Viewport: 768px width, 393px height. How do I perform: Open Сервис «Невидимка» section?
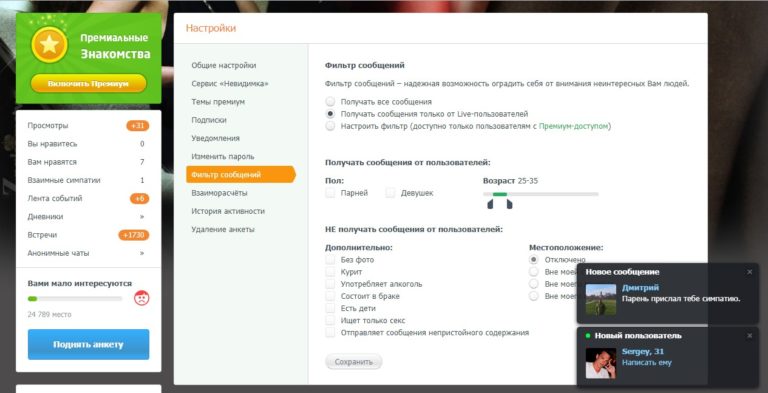point(230,84)
